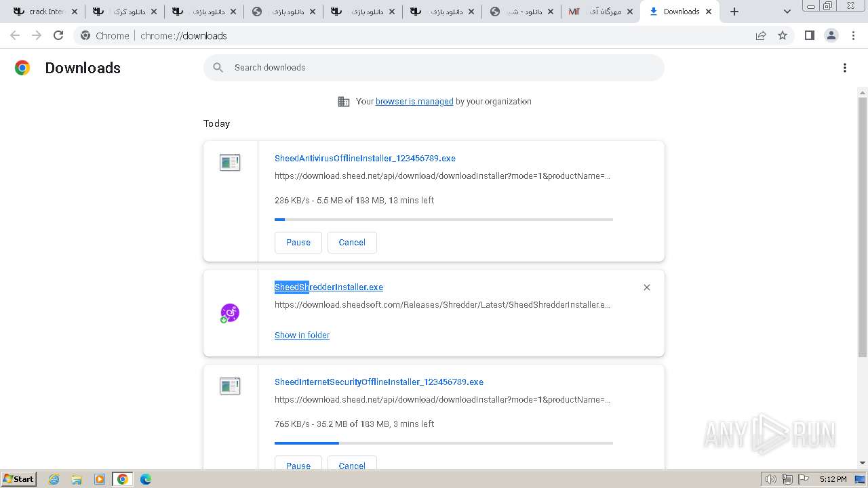
Task: Cancel the SheedAntivirusOfflineInstaller download
Action: click(x=352, y=243)
